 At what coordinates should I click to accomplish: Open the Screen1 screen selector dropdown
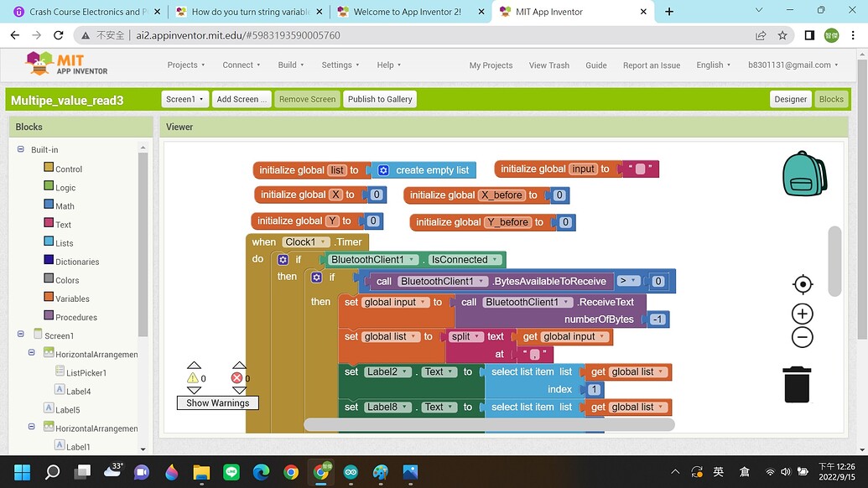tap(185, 98)
